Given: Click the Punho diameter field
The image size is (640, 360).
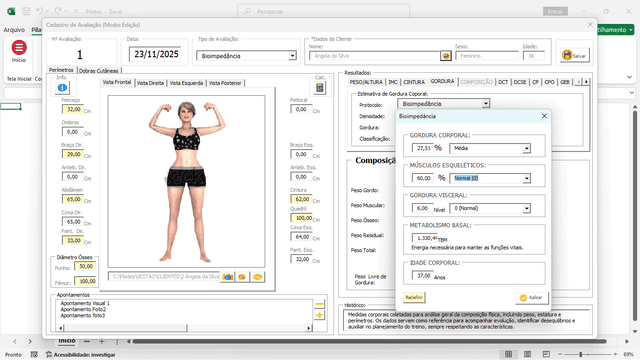Looking at the screenshot, I should coord(86,267).
